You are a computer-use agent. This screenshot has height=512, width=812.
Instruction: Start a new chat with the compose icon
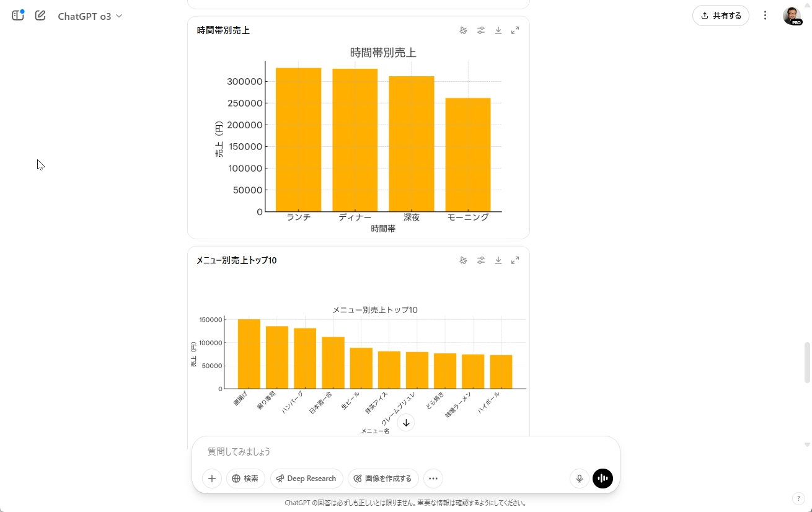[x=40, y=15]
